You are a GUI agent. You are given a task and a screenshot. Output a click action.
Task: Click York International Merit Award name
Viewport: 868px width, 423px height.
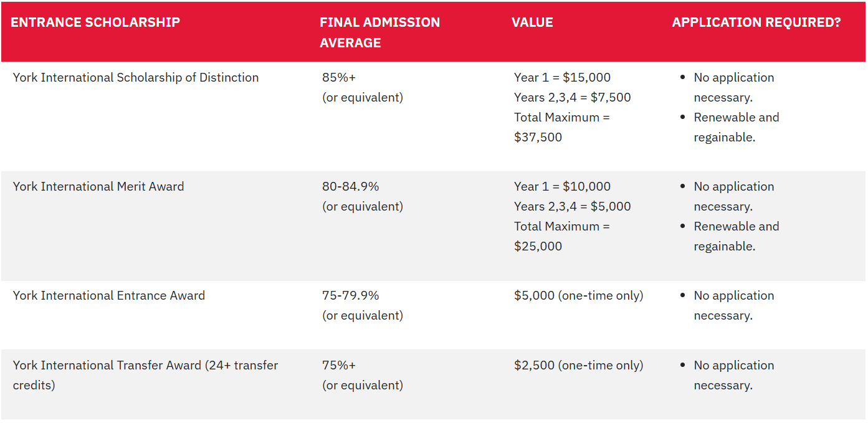pyautogui.click(x=98, y=187)
